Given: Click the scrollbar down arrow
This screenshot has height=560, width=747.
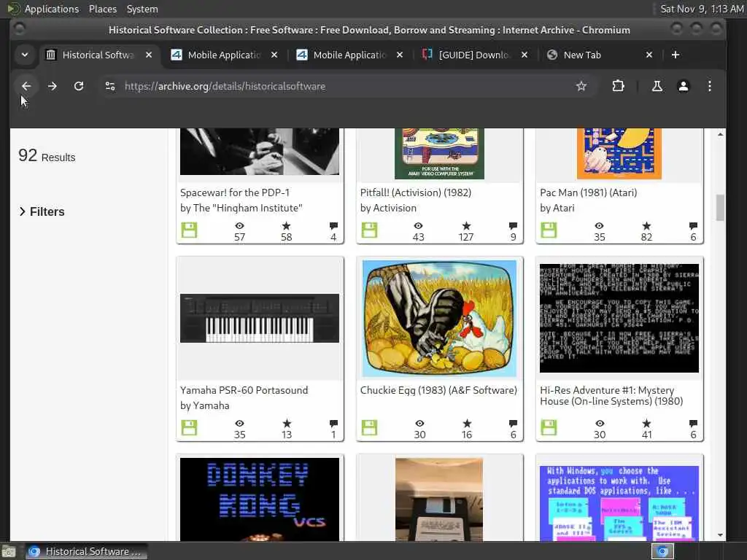Looking at the screenshot, I should [x=720, y=535].
